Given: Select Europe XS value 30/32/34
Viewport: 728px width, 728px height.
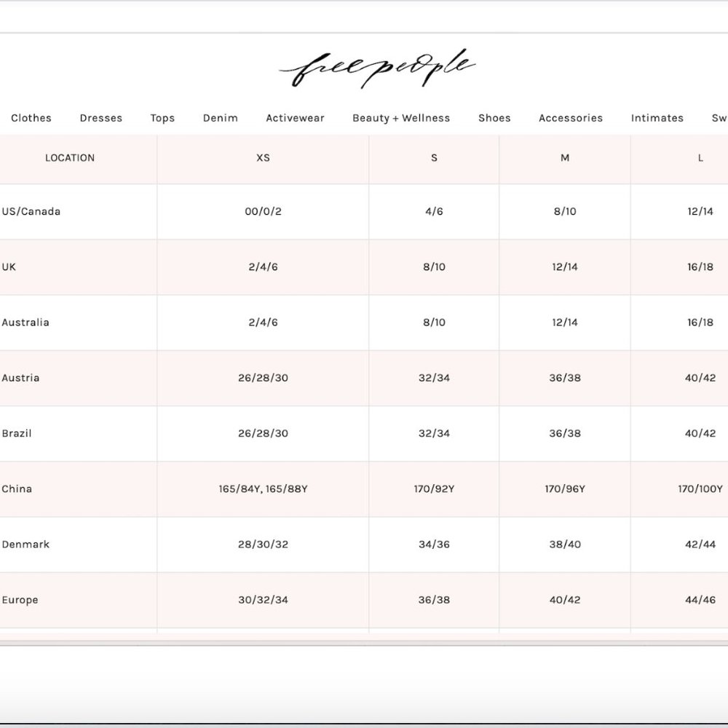Looking at the screenshot, I should coord(263,600).
